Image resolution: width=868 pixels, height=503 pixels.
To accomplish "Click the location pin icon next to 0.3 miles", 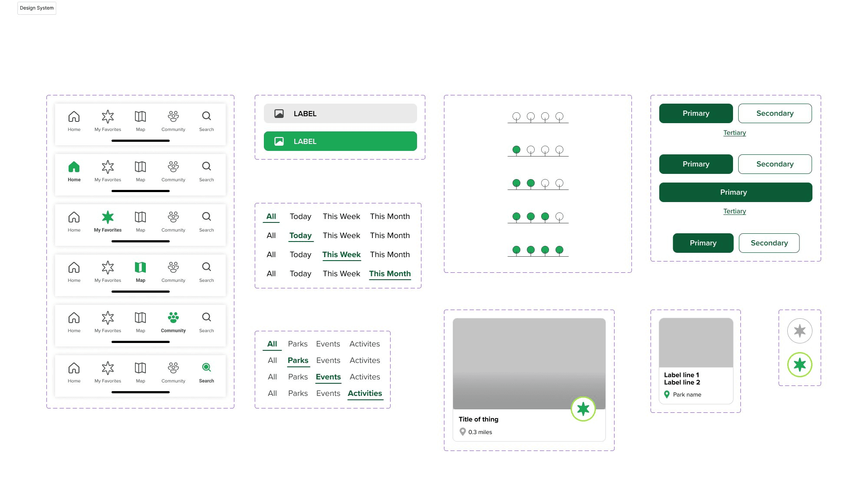I will [463, 431].
